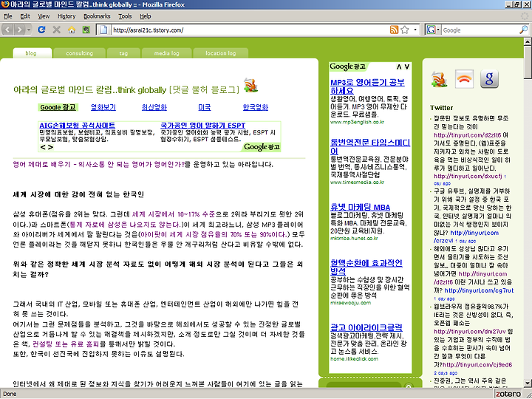This screenshot has height=399, width=532.
Task: Click the page icon in the address bar
Action: tap(103, 30)
